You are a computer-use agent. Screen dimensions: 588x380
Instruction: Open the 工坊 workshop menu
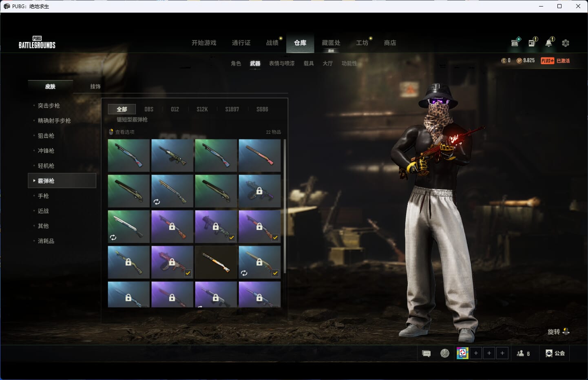click(x=362, y=43)
